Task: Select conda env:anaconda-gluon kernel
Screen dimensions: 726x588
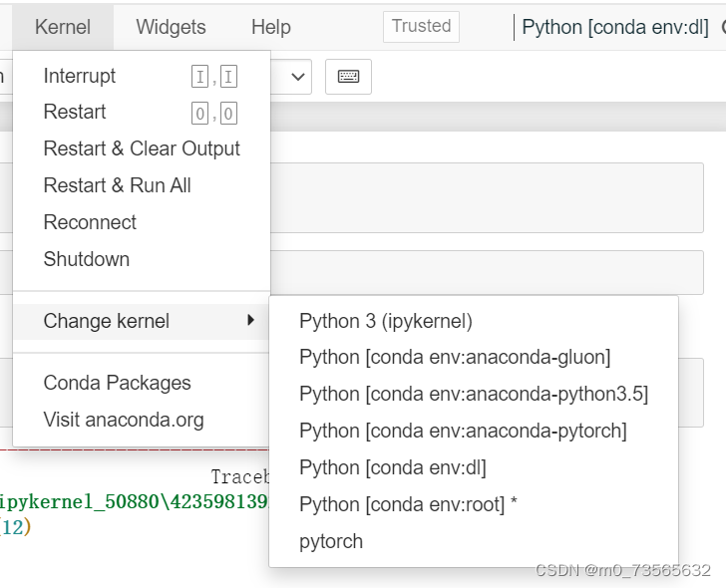Action: [x=455, y=357]
